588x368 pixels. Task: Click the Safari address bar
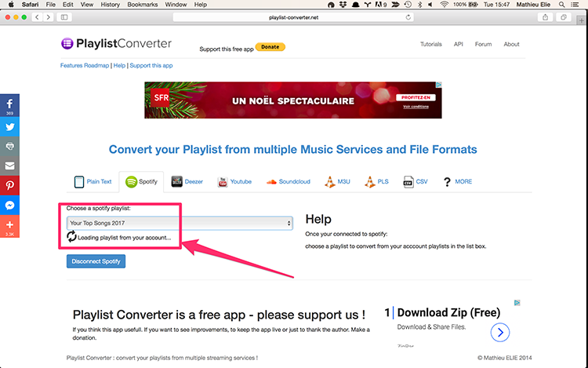293,17
